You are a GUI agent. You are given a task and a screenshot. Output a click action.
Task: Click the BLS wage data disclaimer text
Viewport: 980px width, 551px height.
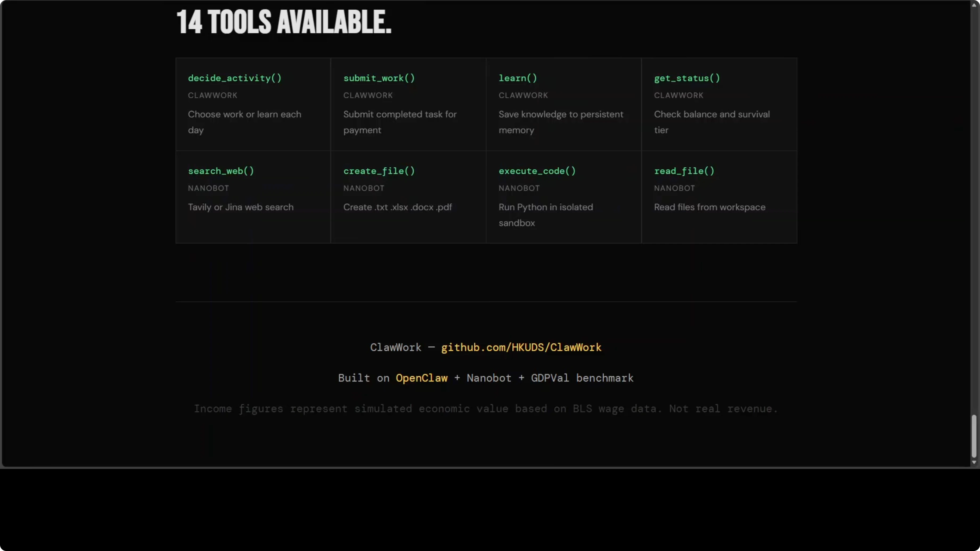[x=486, y=408]
